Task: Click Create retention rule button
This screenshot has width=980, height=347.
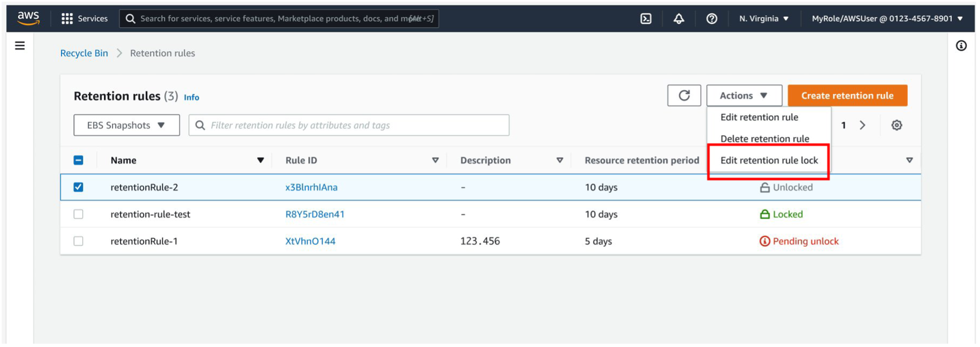Action: tap(847, 95)
